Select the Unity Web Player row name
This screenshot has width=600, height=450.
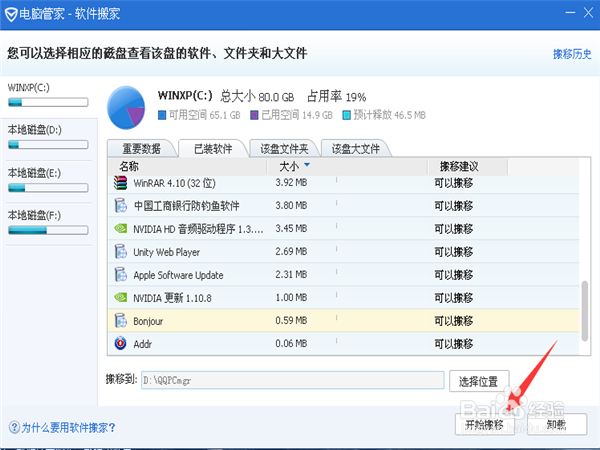(x=166, y=252)
